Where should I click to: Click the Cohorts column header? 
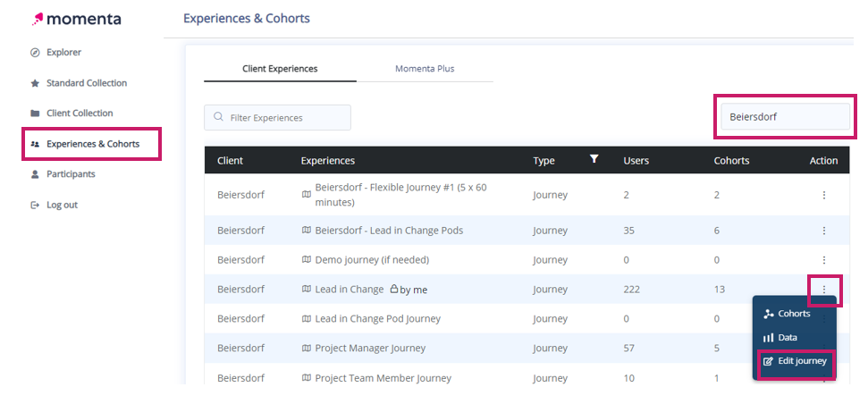(x=731, y=161)
